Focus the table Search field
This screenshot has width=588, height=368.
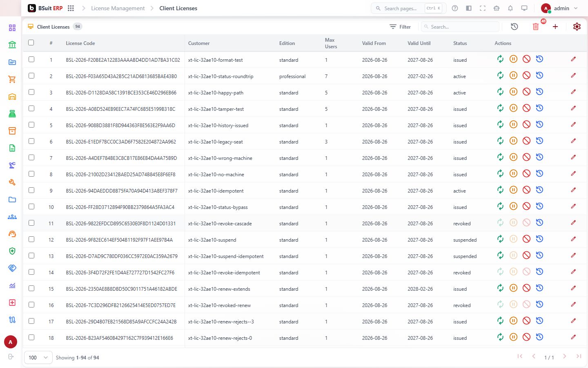pyautogui.click(x=460, y=27)
